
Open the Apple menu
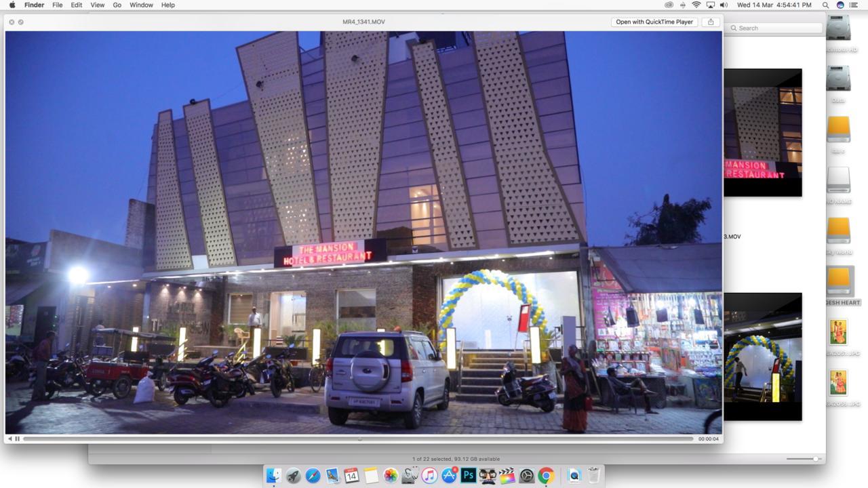click(x=12, y=5)
